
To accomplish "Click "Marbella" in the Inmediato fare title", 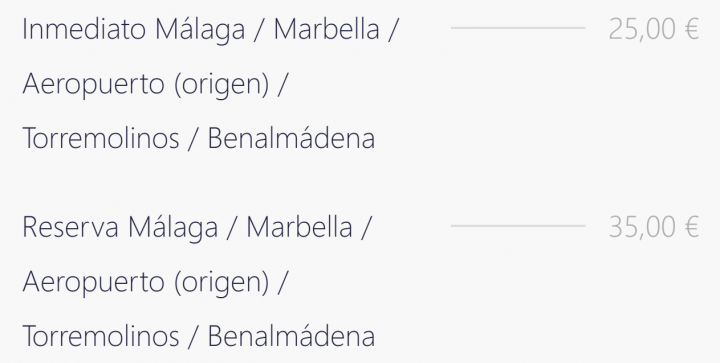I will pos(326,29).
